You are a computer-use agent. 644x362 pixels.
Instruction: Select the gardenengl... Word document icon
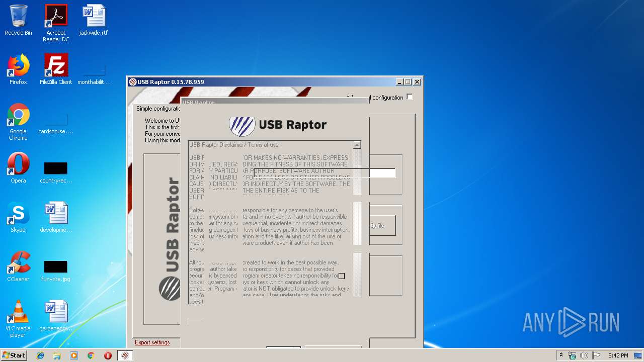pyautogui.click(x=56, y=316)
